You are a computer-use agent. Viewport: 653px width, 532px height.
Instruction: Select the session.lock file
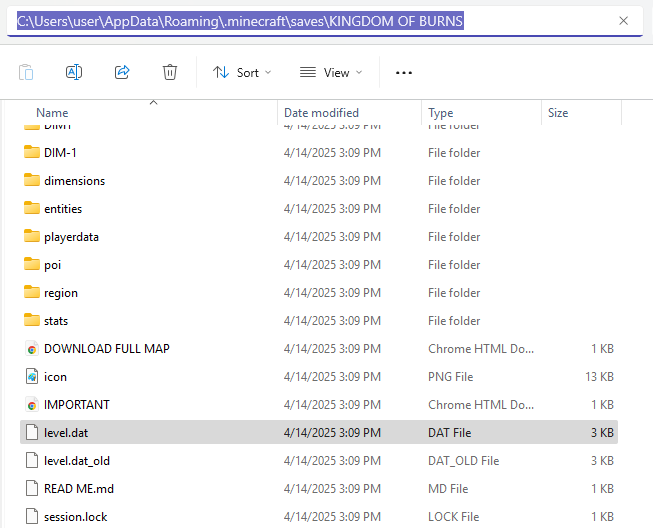point(75,517)
